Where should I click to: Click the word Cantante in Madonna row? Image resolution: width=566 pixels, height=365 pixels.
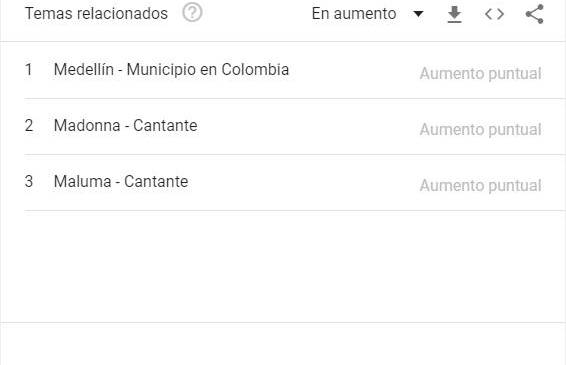165,126
